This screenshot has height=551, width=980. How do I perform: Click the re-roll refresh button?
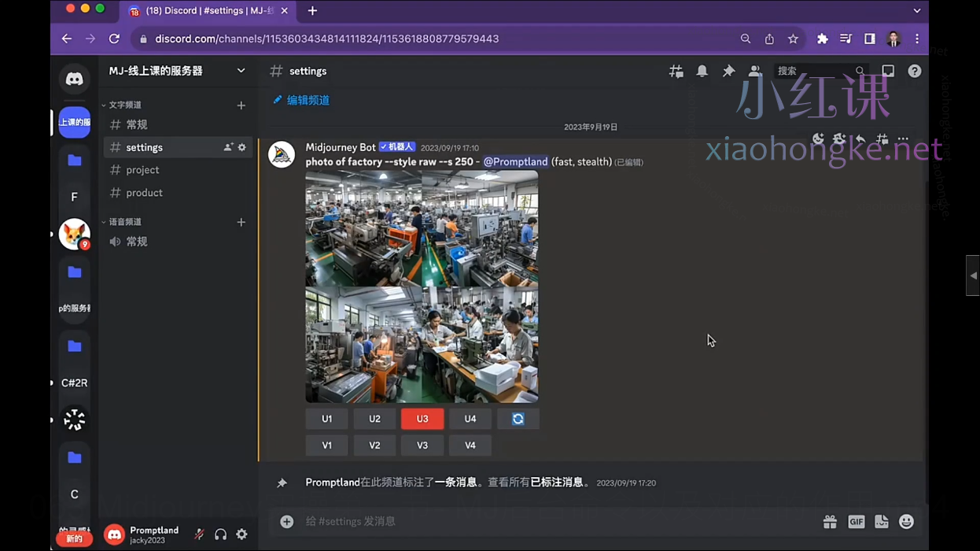tap(518, 419)
